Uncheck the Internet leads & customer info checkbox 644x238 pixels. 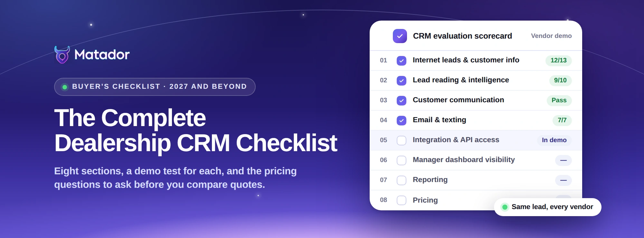click(402, 60)
